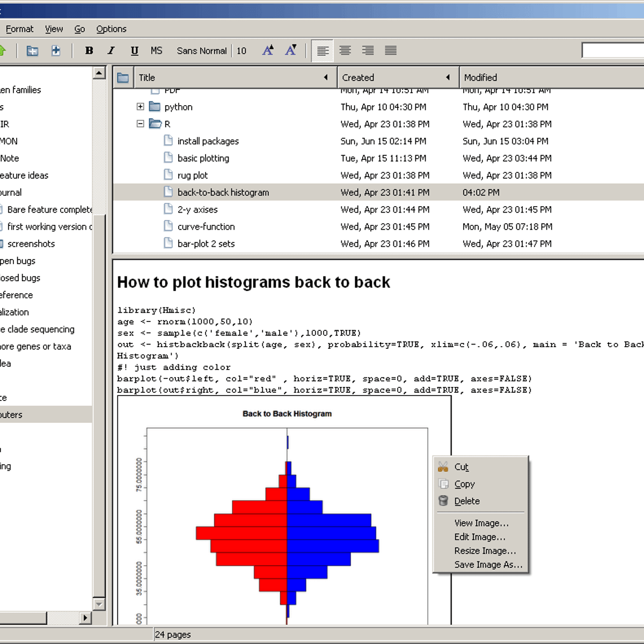The height and width of the screenshot is (644, 644).
Task: Choose Edit Image... from context menu
Action: pos(481,537)
